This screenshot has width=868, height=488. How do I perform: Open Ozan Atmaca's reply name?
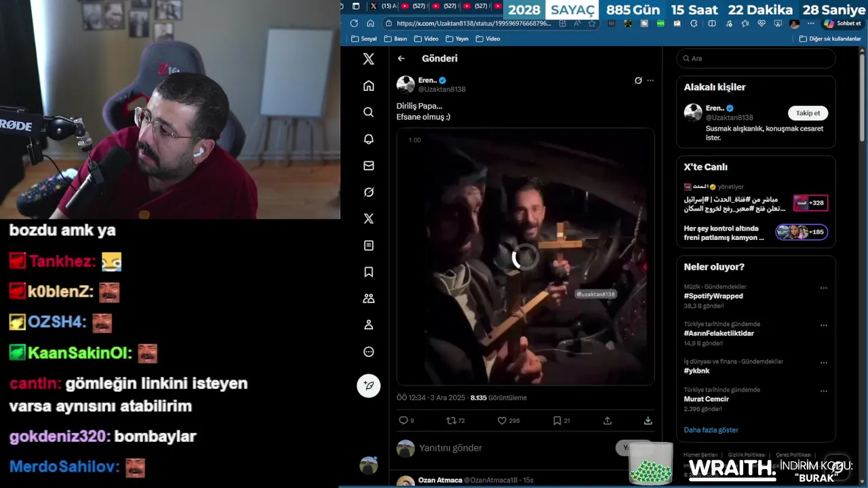pos(440,480)
